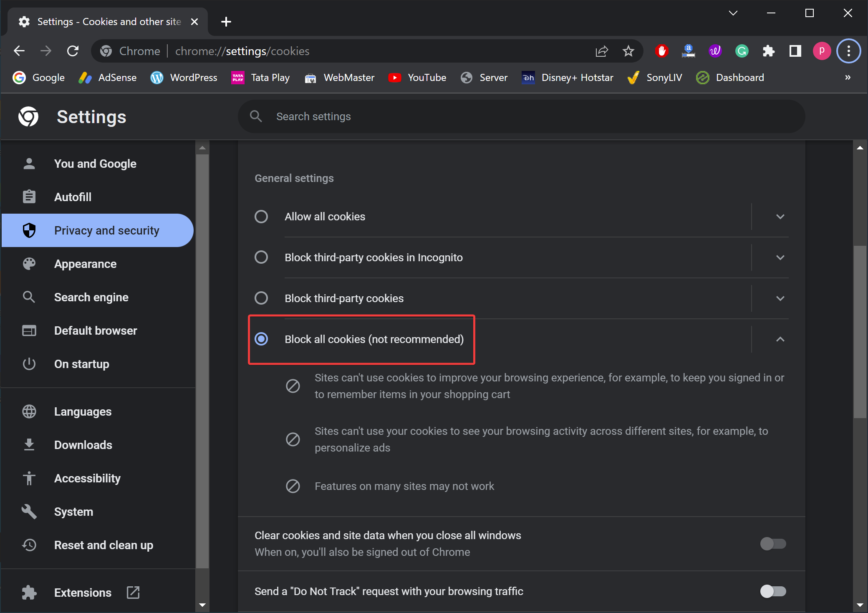Open the Chrome three-dot menu
Image resolution: width=868 pixels, height=613 pixels.
point(848,51)
